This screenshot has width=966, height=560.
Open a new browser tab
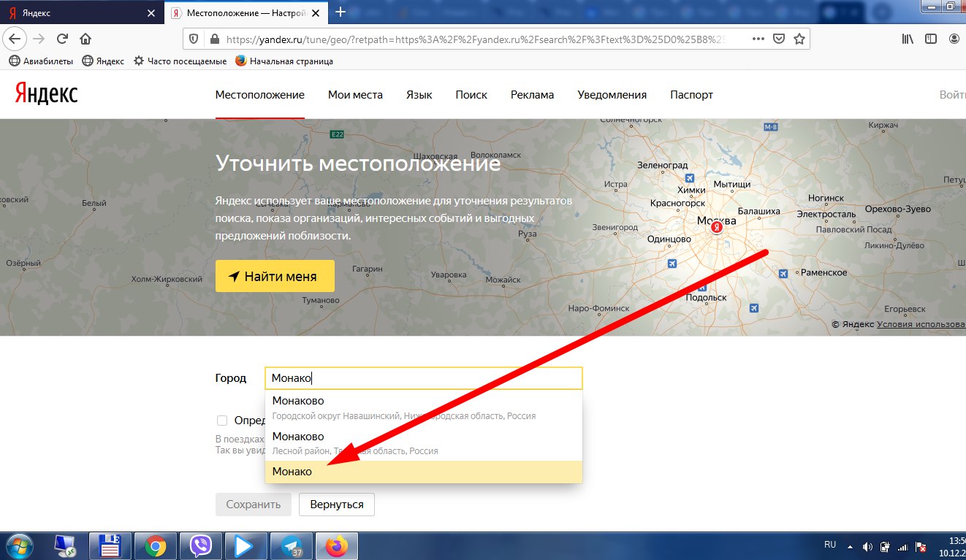341,12
